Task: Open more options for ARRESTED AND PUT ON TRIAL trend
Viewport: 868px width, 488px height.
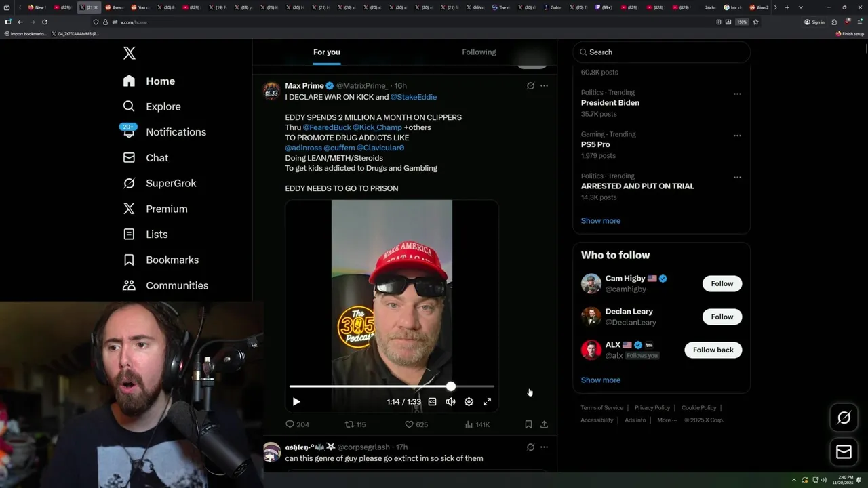Action: 737,177
